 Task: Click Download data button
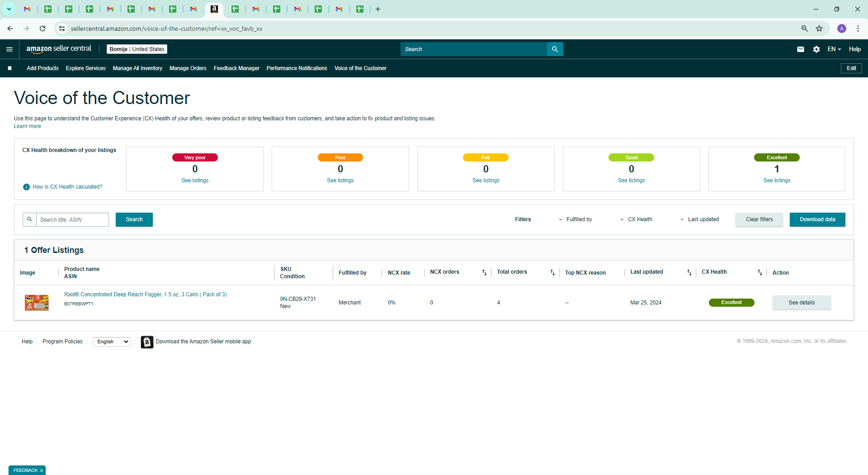pos(817,219)
